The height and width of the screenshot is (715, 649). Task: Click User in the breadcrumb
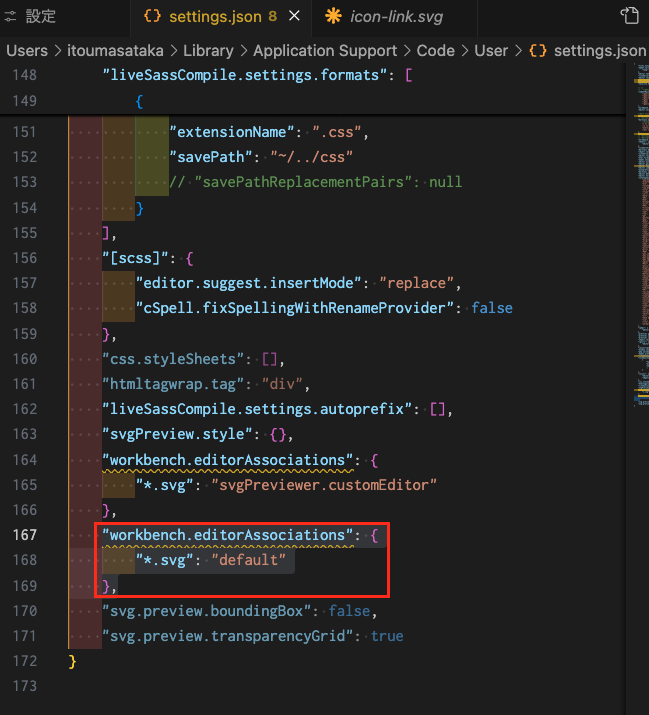(x=491, y=51)
